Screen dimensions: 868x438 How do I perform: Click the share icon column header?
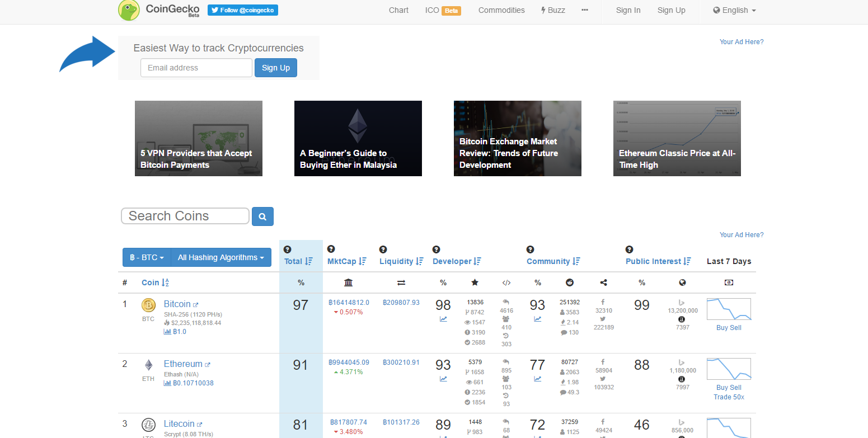pos(603,282)
